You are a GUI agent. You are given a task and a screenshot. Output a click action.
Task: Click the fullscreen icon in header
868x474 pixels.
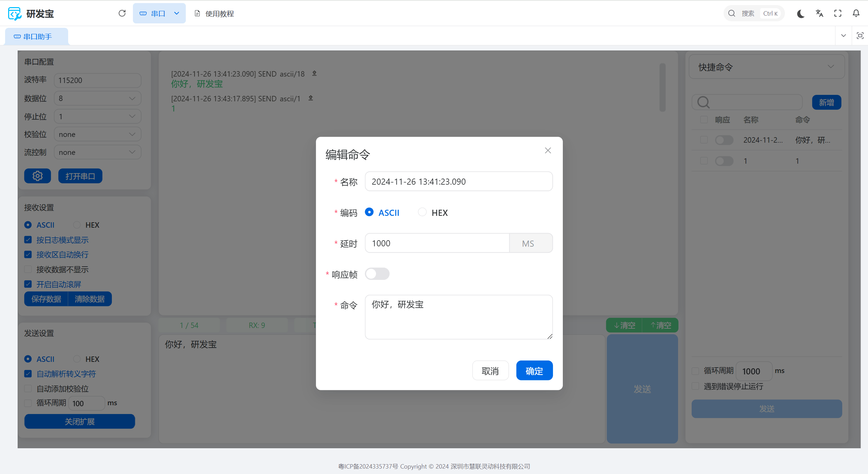[838, 14]
